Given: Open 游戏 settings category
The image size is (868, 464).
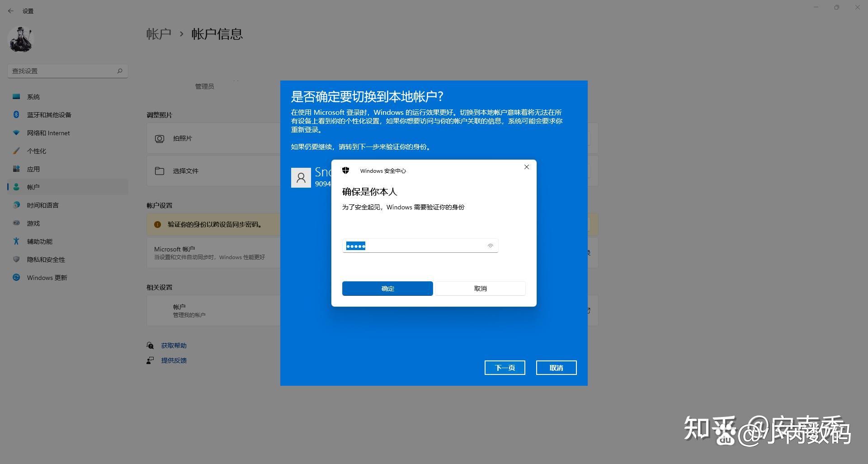Looking at the screenshot, I should [68, 223].
